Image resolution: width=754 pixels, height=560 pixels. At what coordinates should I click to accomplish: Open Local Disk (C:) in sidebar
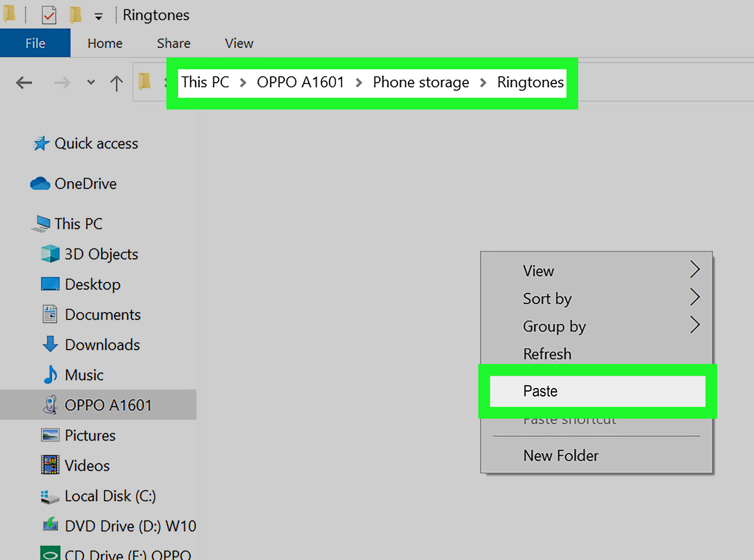coord(110,496)
